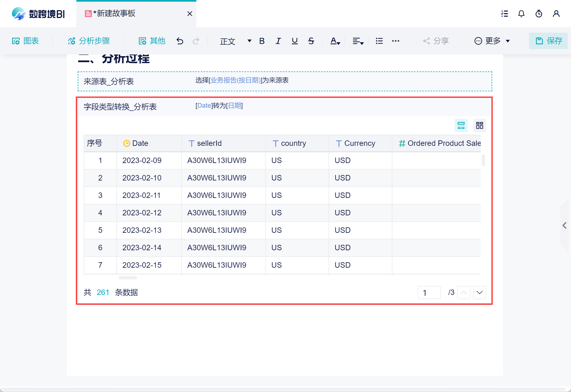Open the 图表 menu

pyautogui.click(x=25, y=41)
